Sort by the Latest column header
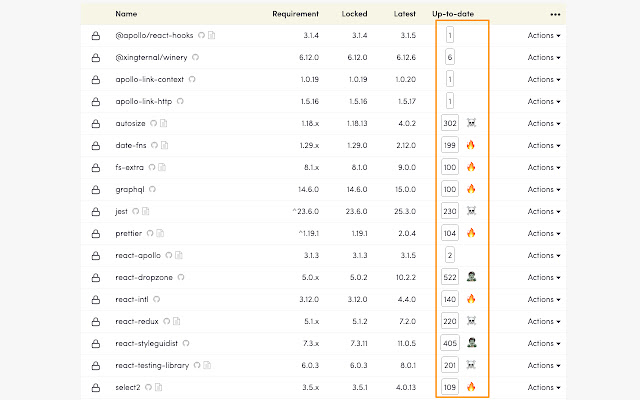This screenshot has width=640, height=400. pos(404,13)
